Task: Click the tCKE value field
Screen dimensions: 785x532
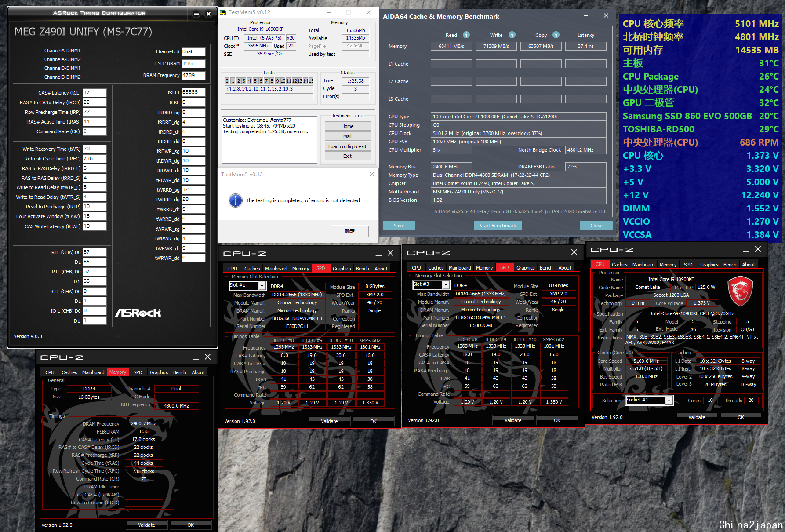Action: click(x=193, y=102)
